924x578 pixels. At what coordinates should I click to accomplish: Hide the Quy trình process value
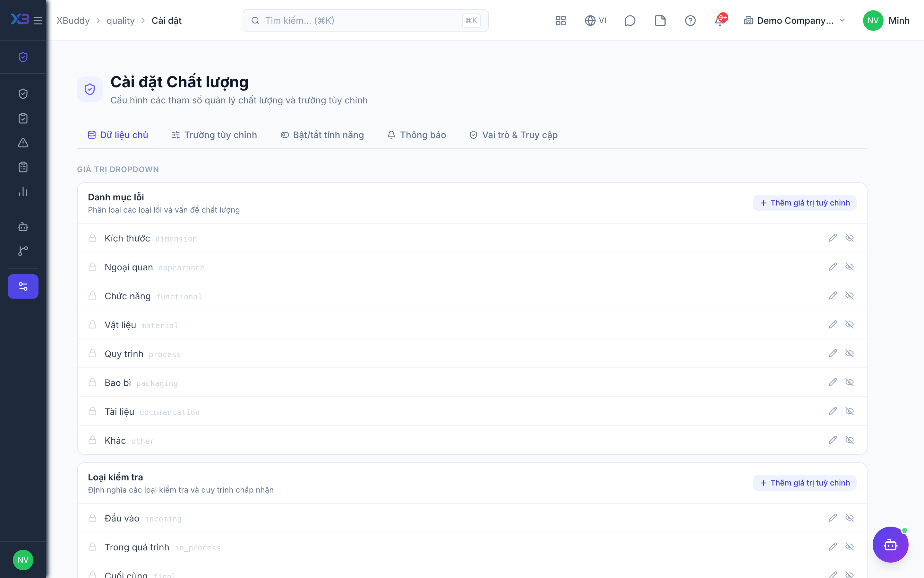tap(849, 353)
